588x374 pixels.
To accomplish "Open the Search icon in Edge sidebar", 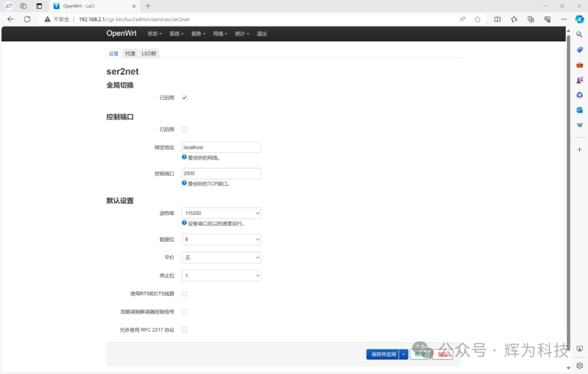I will 579,34.
